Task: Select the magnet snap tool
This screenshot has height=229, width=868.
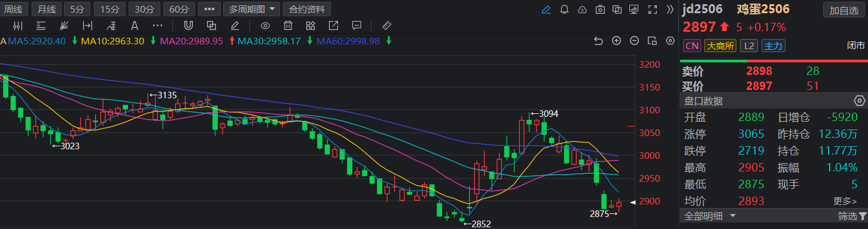Action: pyautogui.click(x=188, y=25)
